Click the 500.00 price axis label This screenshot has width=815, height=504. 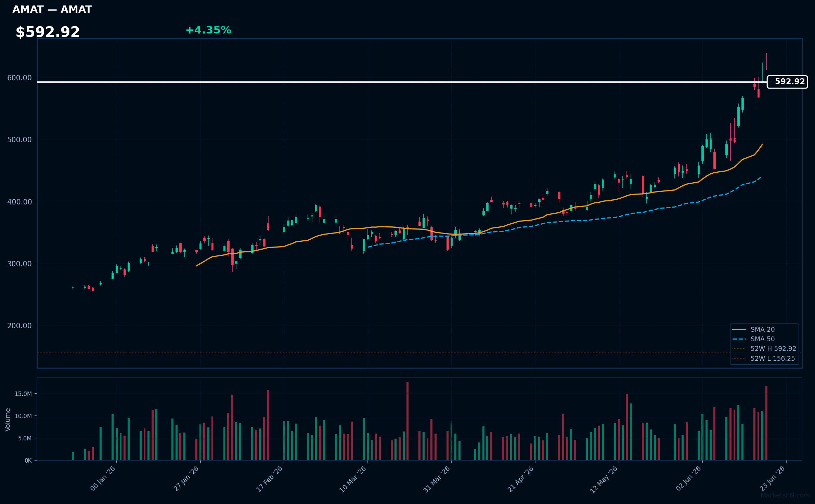click(20, 140)
